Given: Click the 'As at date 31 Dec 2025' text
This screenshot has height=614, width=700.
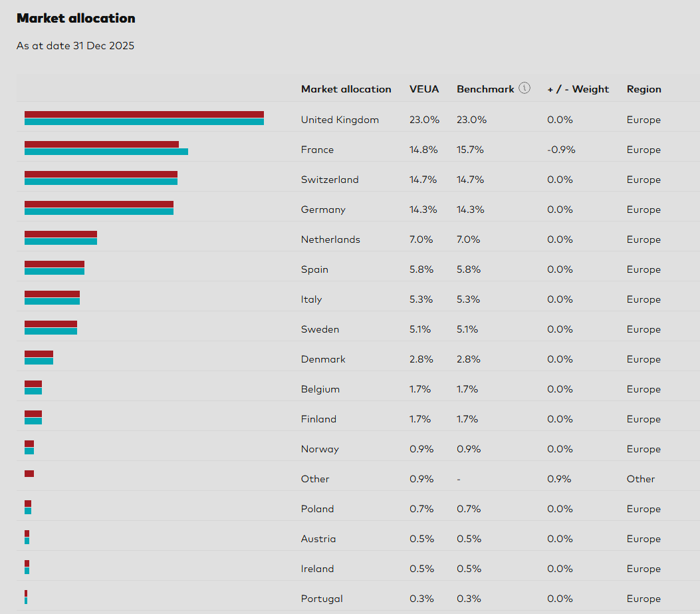Looking at the screenshot, I should [75, 46].
